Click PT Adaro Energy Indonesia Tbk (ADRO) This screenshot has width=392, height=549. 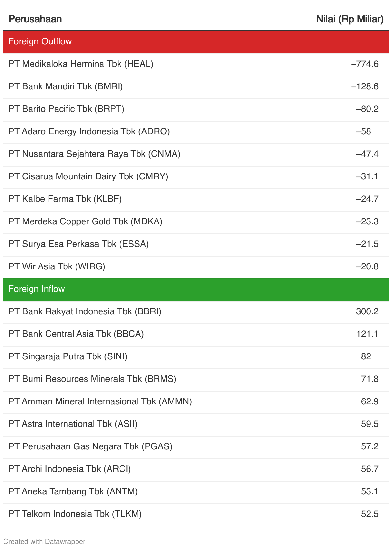[x=89, y=131]
